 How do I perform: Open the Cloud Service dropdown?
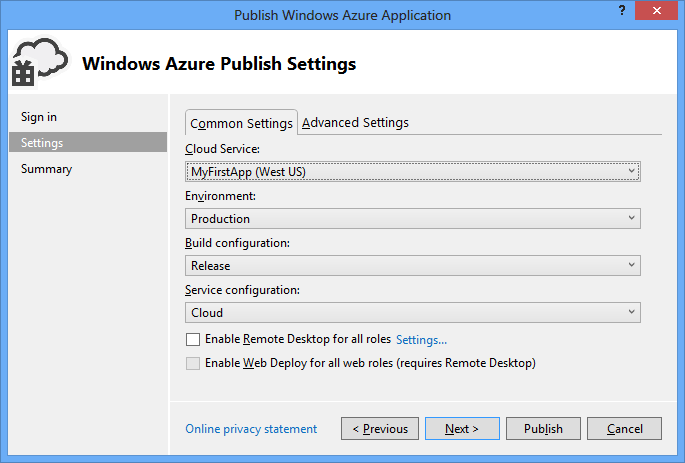tap(413, 172)
